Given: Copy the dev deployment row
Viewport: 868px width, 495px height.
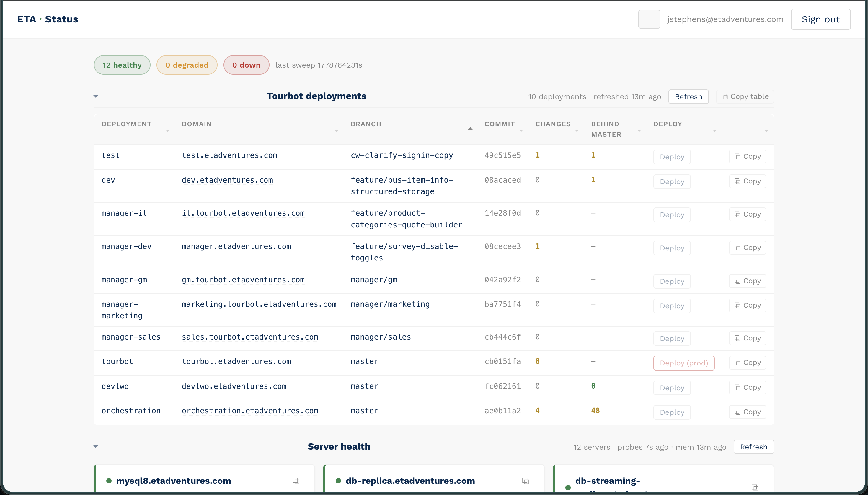Looking at the screenshot, I should click(x=747, y=181).
